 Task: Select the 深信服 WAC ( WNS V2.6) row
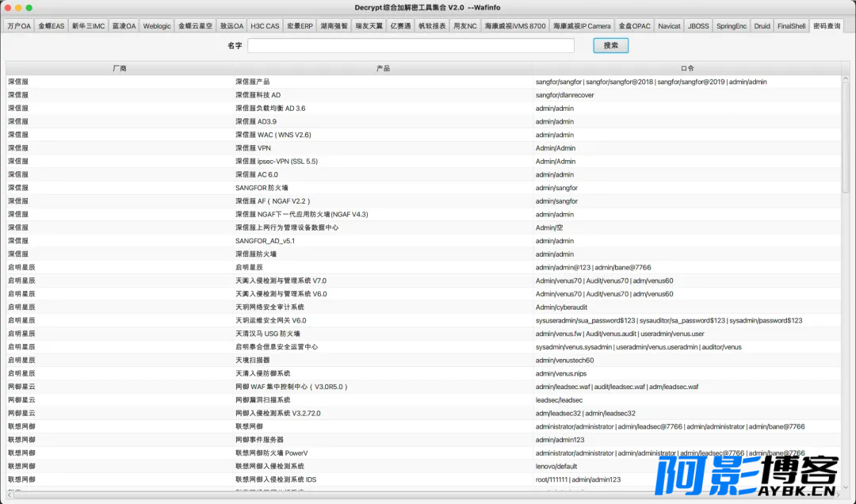coord(423,135)
